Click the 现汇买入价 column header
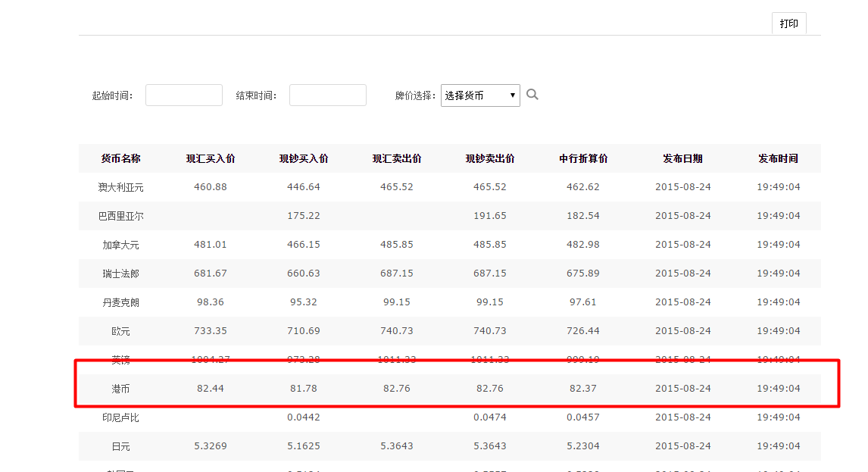The height and width of the screenshot is (472, 868). pyautogui.click(x=211, y=158)
